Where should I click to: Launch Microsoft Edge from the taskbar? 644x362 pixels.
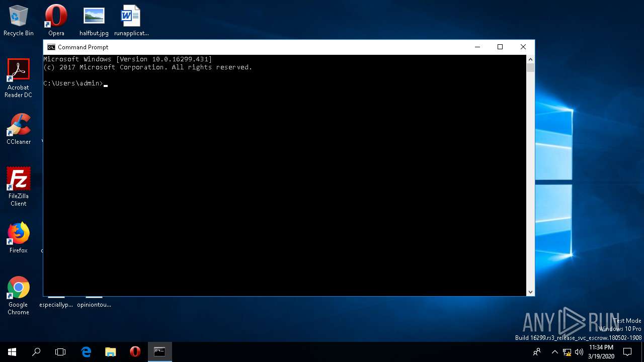click(86, 352)
